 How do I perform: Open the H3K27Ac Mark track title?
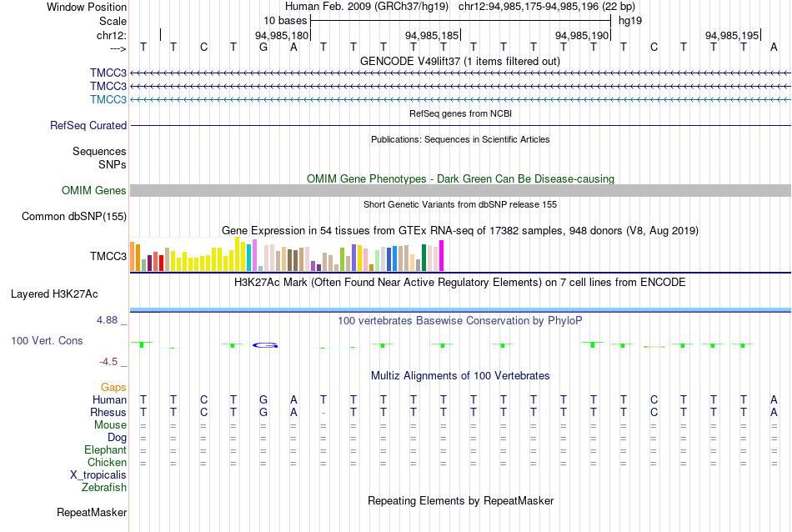click(460, 283)
